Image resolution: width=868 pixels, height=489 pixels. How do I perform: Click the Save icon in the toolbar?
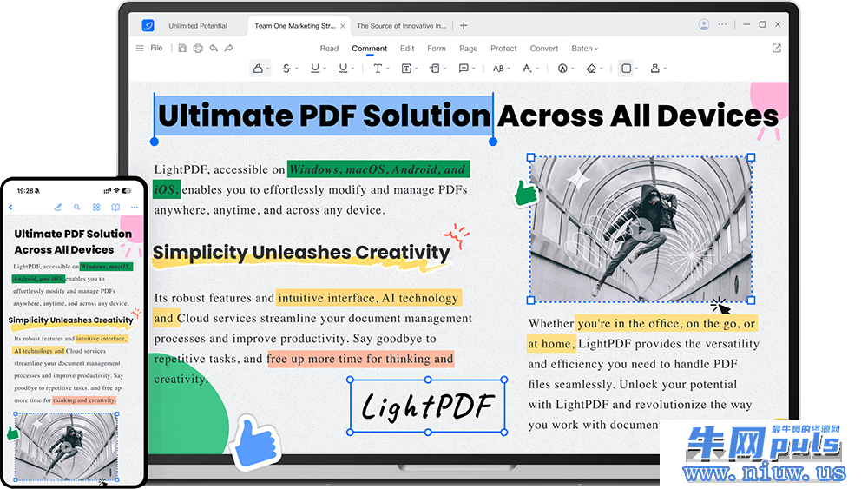182,48
